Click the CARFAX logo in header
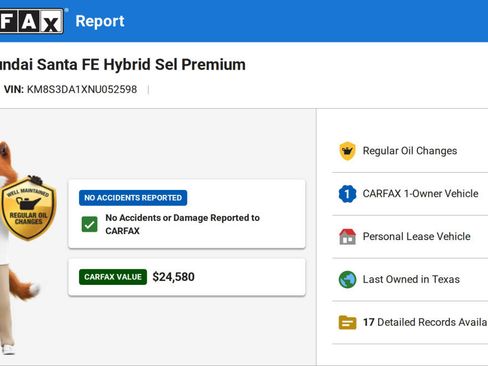488x366 pixels. point(32,21)
